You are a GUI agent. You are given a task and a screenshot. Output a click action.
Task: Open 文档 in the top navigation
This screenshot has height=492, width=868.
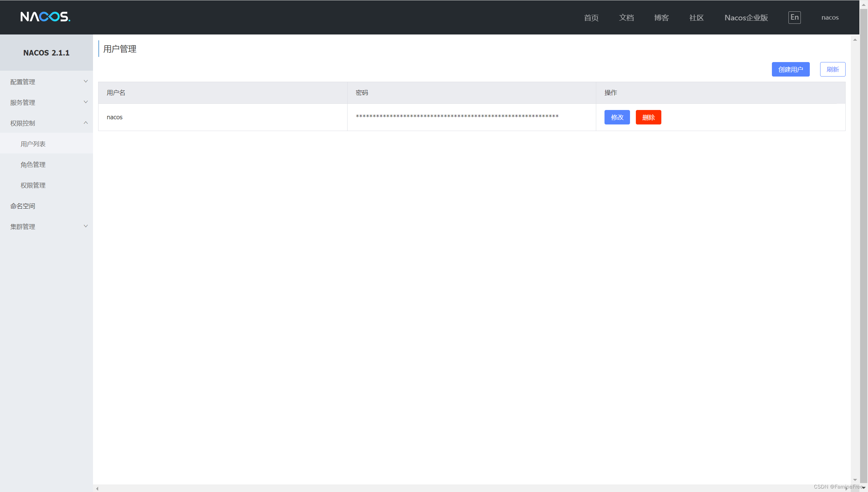626,18
